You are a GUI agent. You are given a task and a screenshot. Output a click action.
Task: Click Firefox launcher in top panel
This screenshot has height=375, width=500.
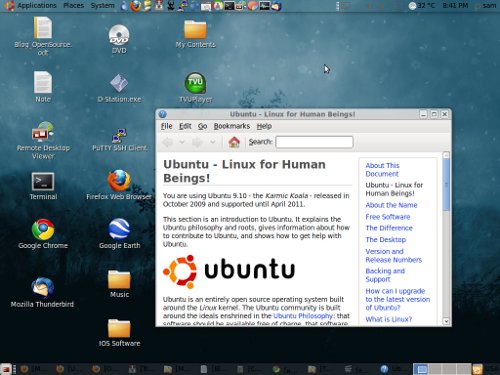135,6
